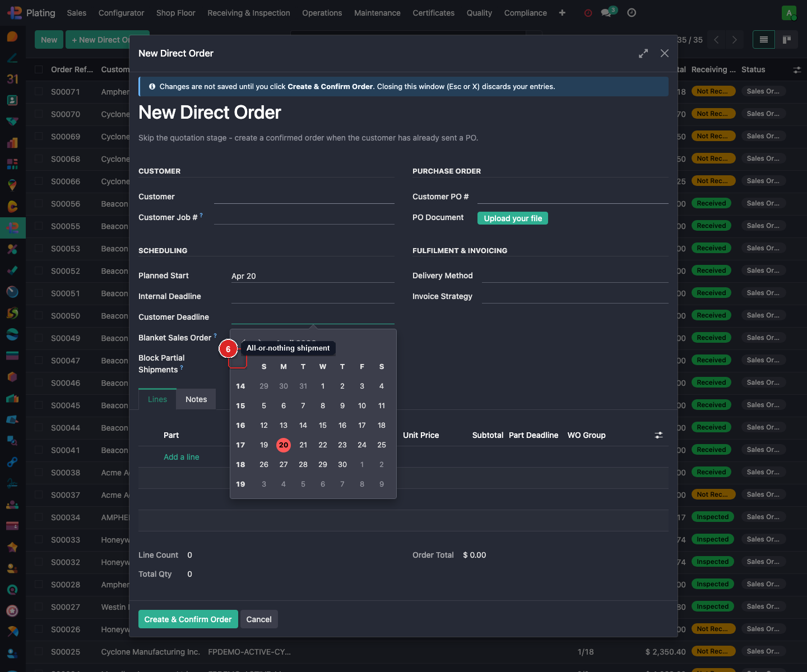Switch to the kanban view icon

coord(787,40)
